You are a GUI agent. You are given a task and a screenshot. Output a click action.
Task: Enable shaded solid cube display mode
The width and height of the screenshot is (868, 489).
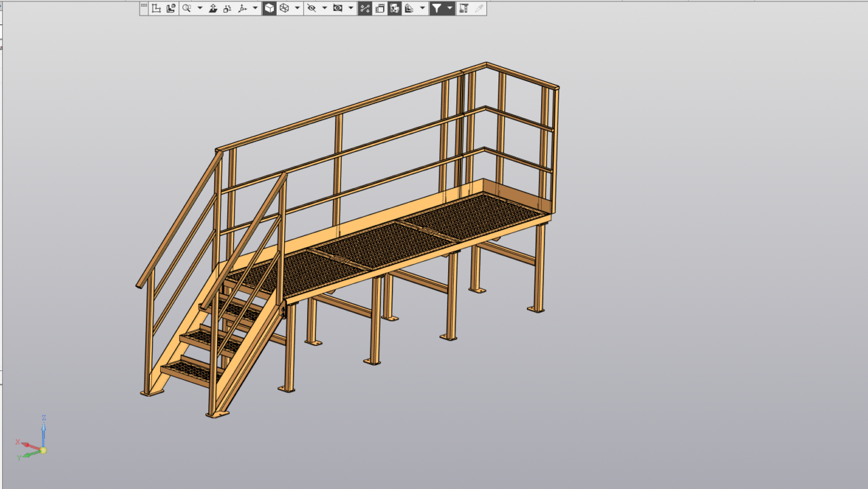[x=269, y=8]
